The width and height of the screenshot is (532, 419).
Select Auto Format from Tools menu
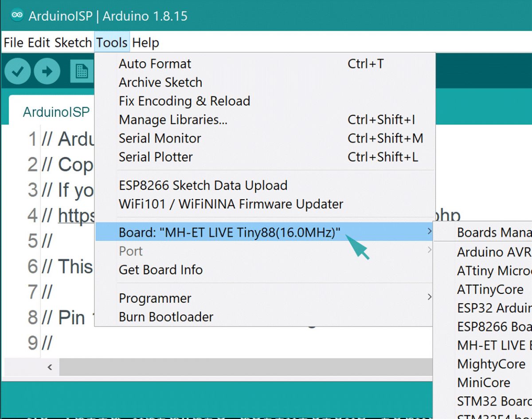tap(154, 63)
